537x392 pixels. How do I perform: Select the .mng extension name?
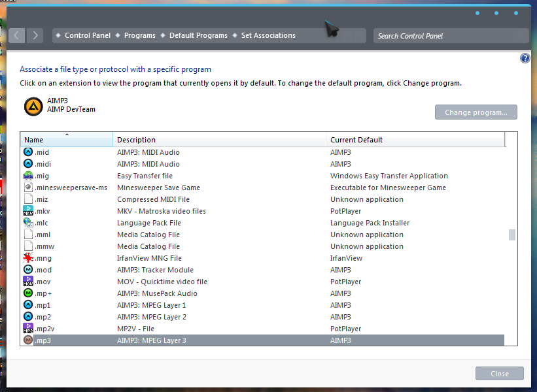pyautogui.click(x=43, y=258)
